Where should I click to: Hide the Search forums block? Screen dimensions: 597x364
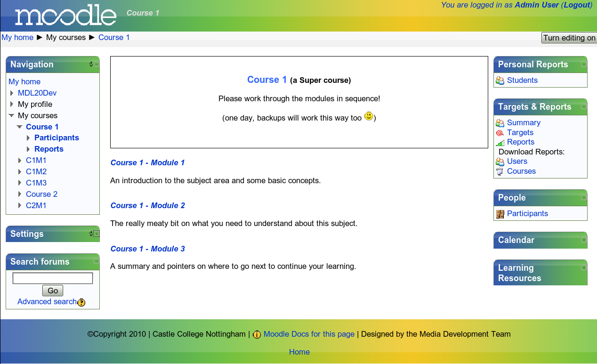97,261
